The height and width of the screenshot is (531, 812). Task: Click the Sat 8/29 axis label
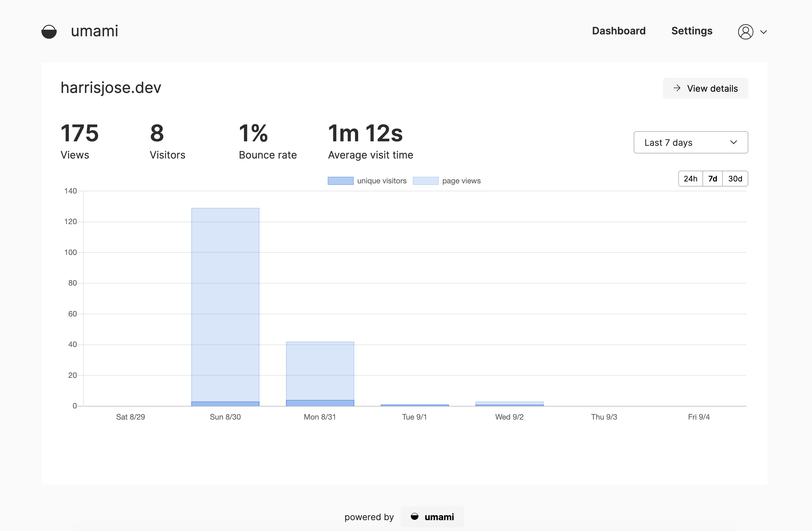pyautogui.click(x=130, y=417)
